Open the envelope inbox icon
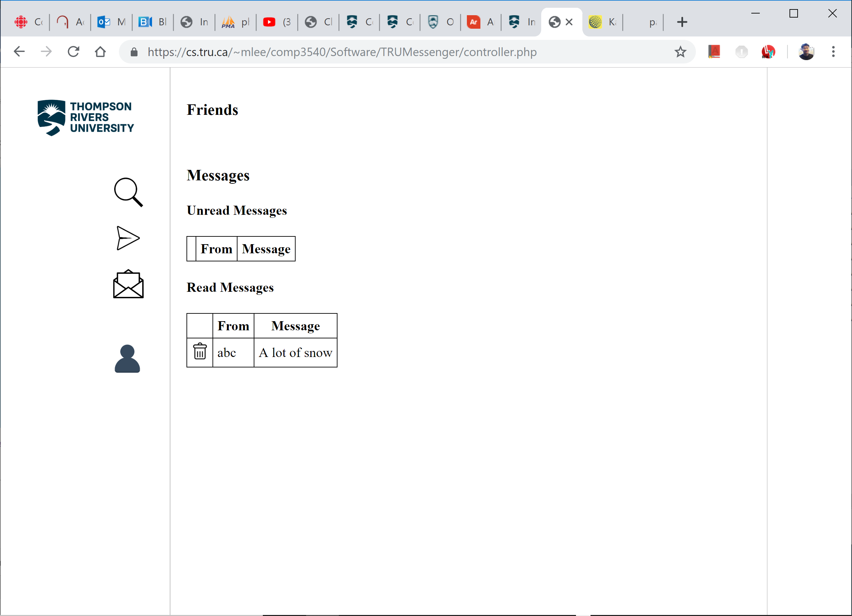 [x=128, y=284]
